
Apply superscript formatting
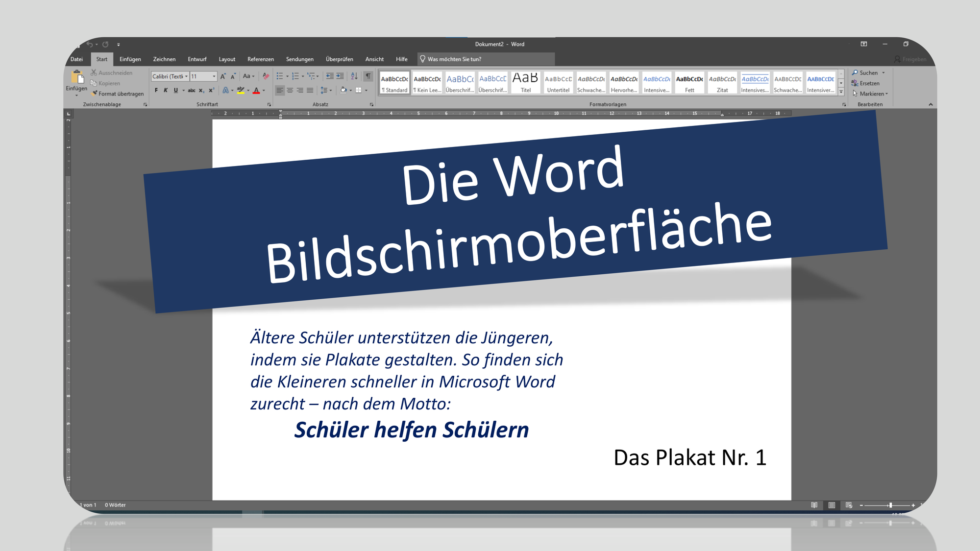click(211, 90)
